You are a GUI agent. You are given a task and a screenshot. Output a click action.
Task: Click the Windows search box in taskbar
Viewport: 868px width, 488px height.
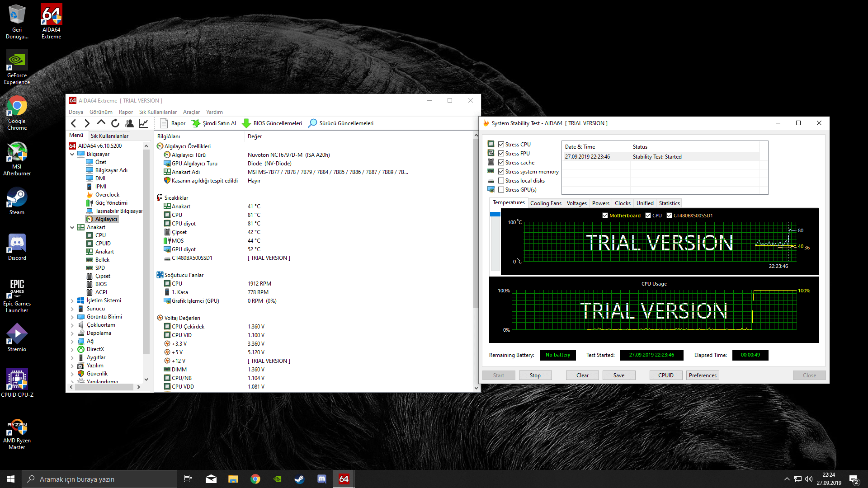coord(99,479)
